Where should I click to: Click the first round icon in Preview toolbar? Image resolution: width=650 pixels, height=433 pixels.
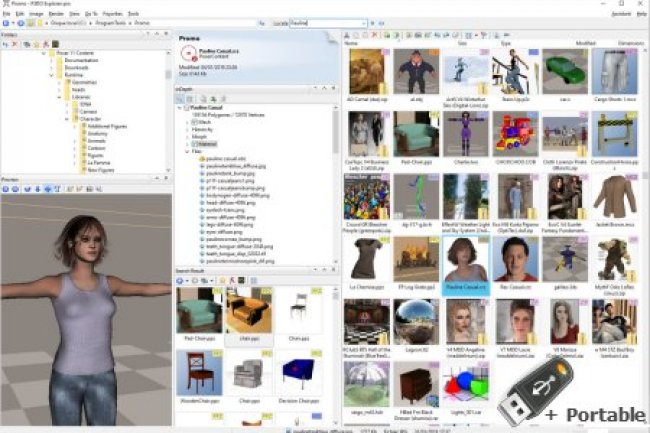(6, 187)
